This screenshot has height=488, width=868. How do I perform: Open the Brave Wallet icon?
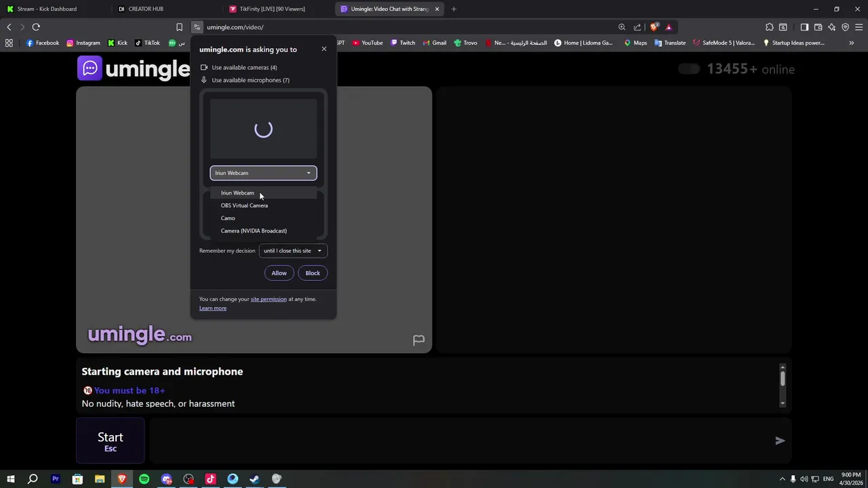pos(818,27)
